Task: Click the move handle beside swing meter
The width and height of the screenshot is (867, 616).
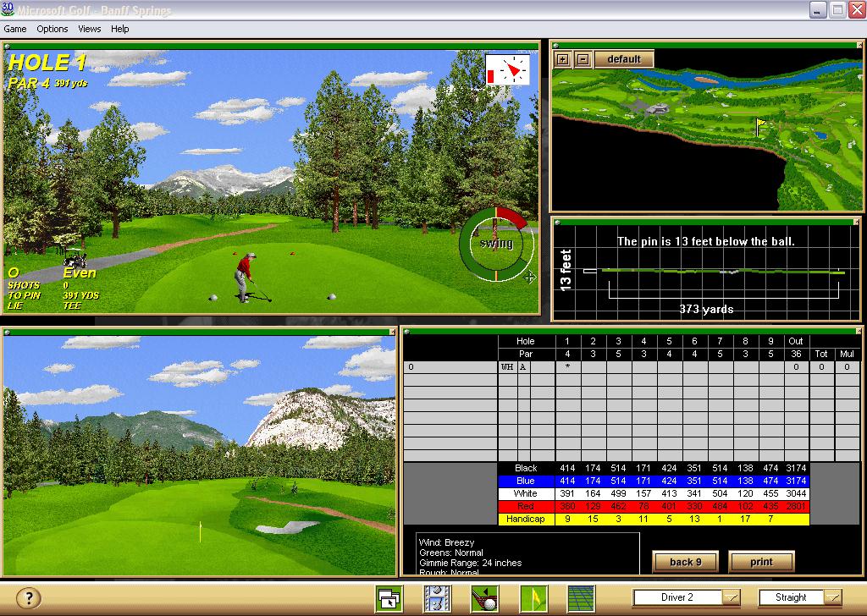Action: coord(530,277)
